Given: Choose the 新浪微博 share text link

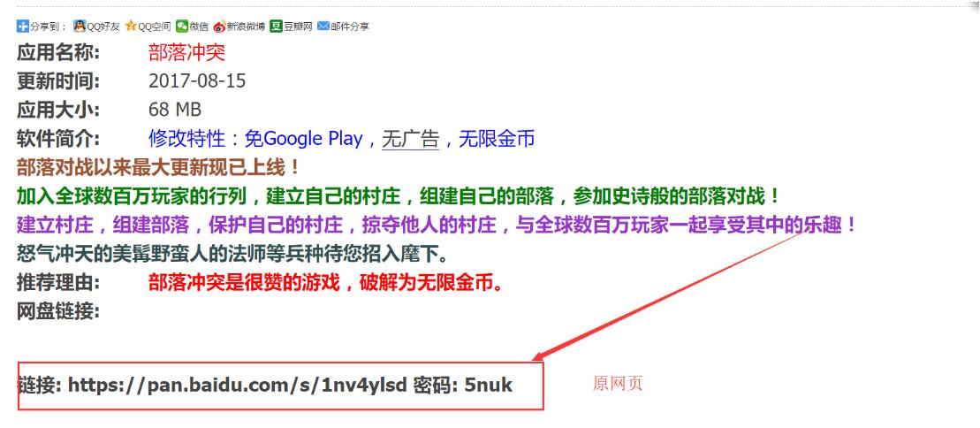Looking at the screenshot, I should coord(247,27).
